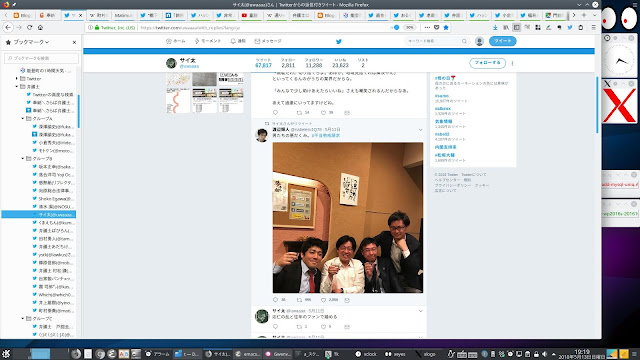Click the search magnifier icon in Twitter header
This screenshot has height=360, width=640.
[464, 41]
